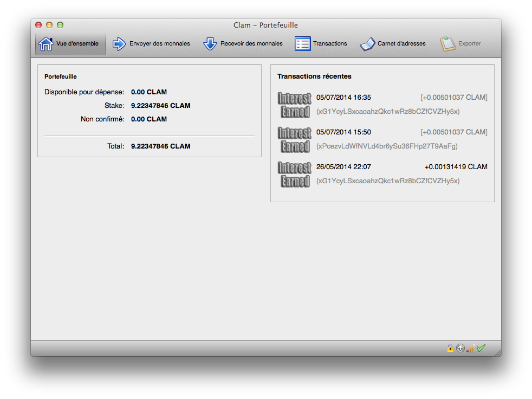This screenshot has width=532, height=399.
Task: Click the wallet padlock status icon
Action: coord(450,348)
